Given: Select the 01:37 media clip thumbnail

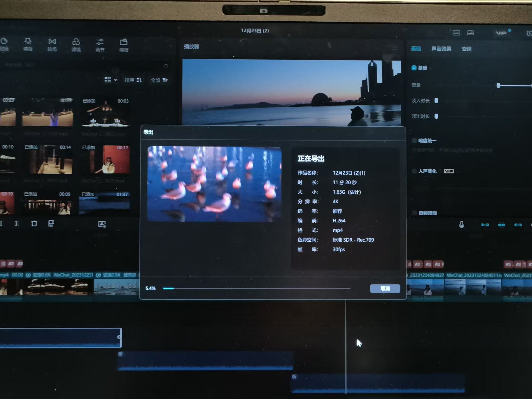Looking at the screenshot, I should tap(104, 204).
